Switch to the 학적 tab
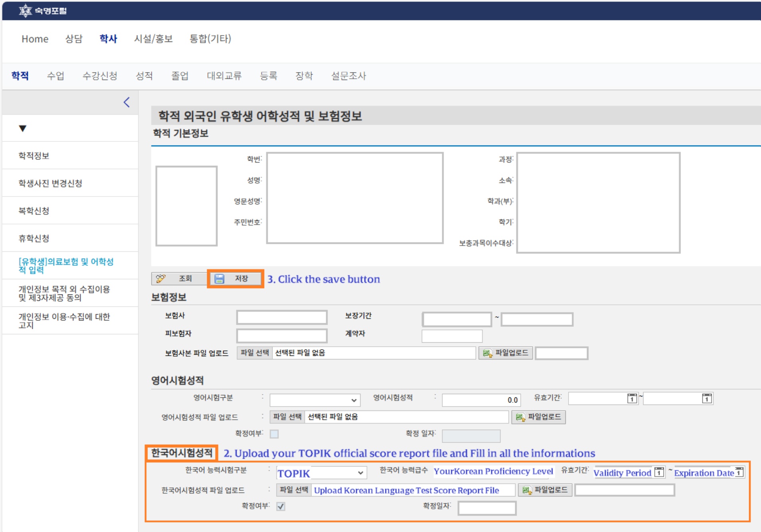 tap(20, 76)
